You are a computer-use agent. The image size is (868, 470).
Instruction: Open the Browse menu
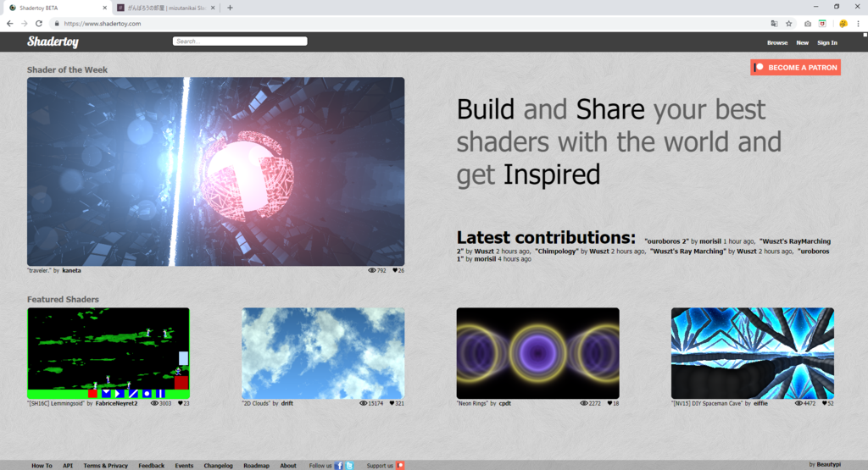tap(777, 42)
